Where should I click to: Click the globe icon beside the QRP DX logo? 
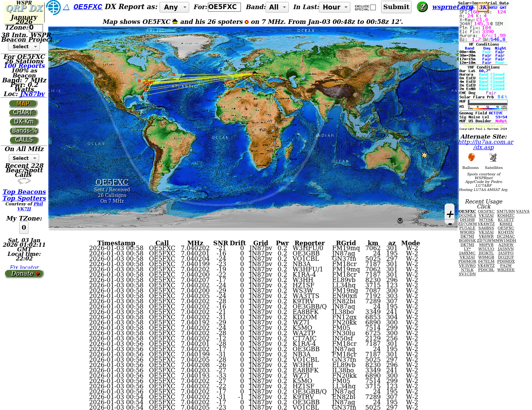pos(53,7)
